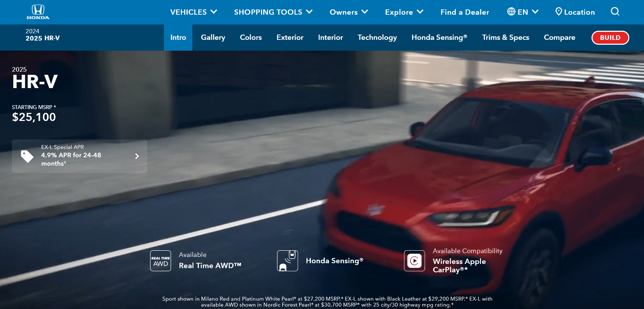644x309 pixels.
Task: Open the Exterior tab
Action: [x=290, y=37]
